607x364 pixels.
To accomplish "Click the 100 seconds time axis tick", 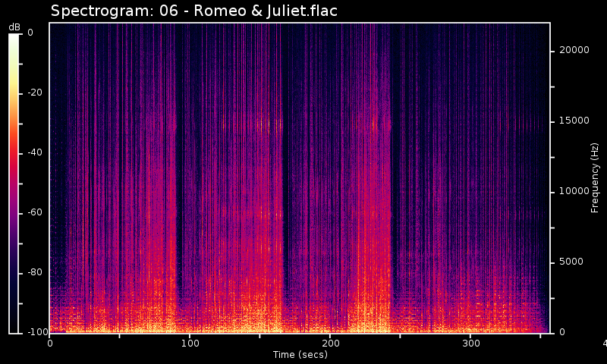I will point(190,344).
